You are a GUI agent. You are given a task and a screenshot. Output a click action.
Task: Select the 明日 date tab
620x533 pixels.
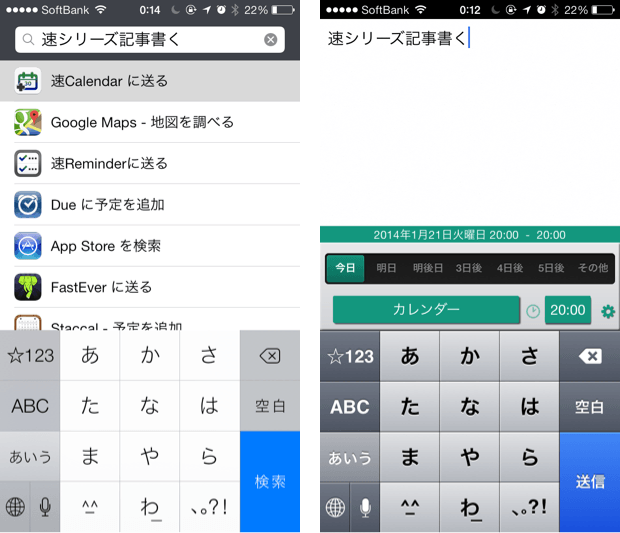click(386, 268)
